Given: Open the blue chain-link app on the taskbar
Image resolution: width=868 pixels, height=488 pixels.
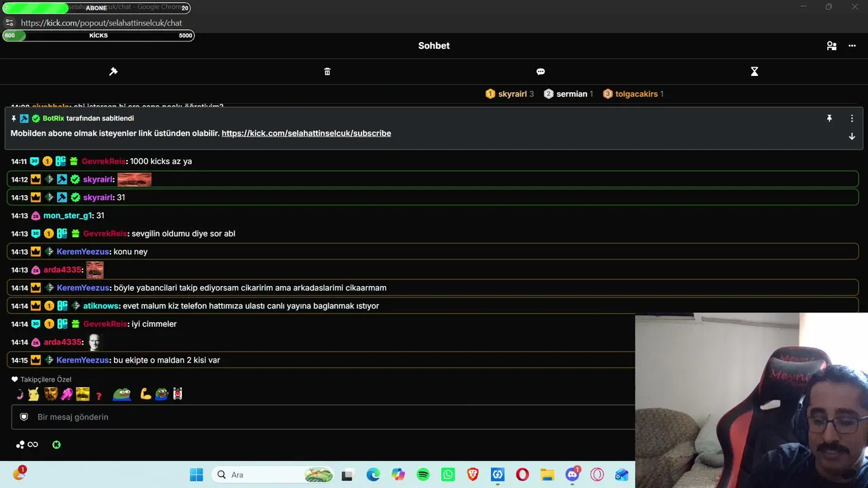Looking at the screenshot, I should click(x=498, y=474).
